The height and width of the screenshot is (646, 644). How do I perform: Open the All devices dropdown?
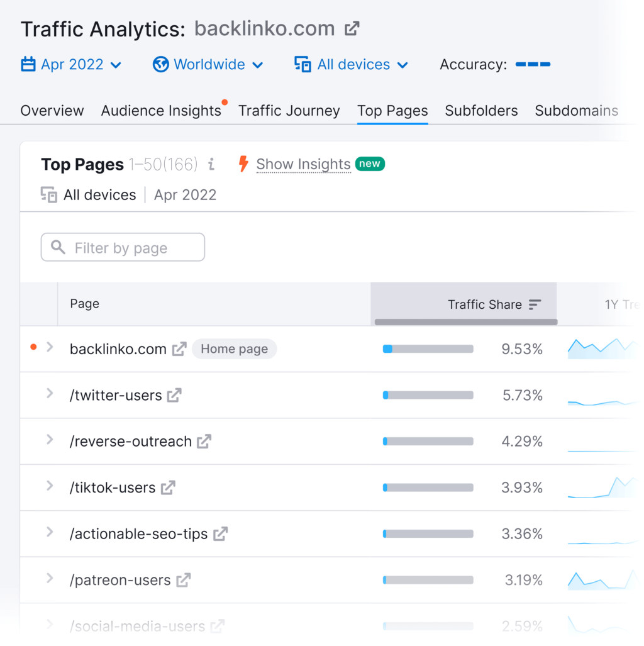coord(352,65)
